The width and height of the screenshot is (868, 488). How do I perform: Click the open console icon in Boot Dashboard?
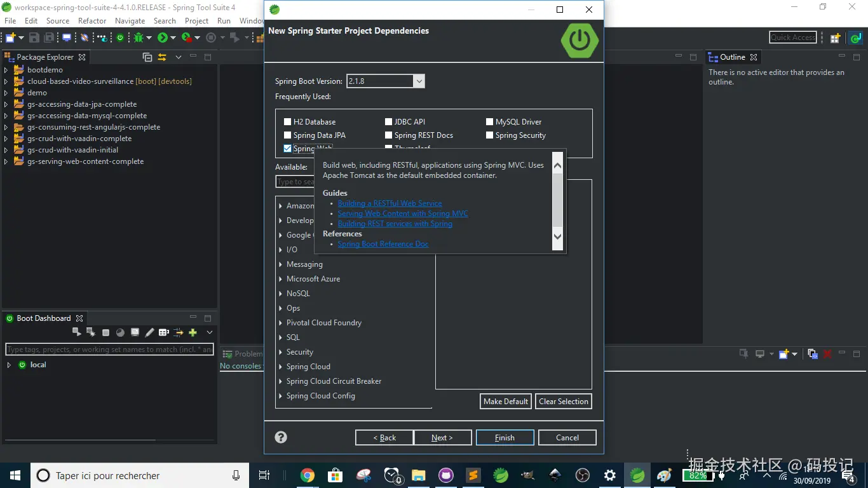(135, 332)
